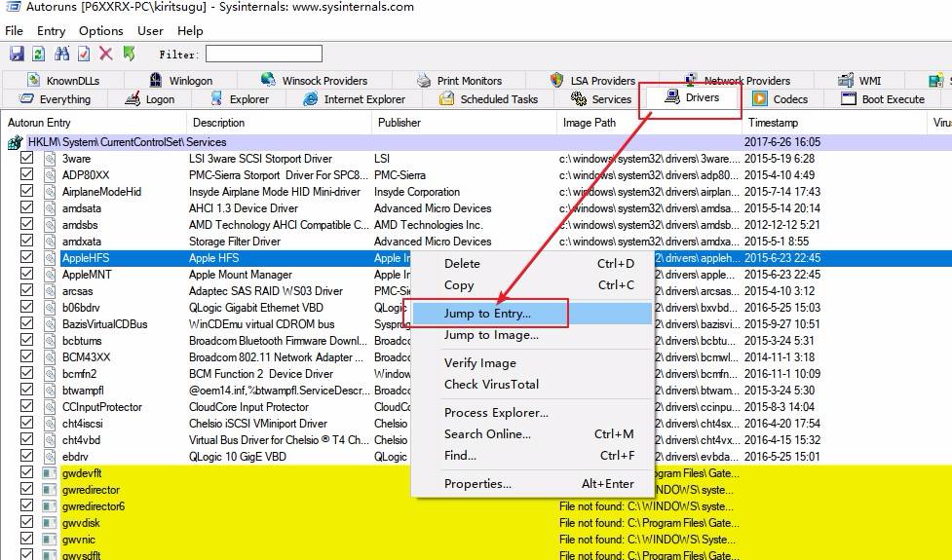Viewport: 952px width, 560px height.
Task: Sort by the Image Path column header
Action: point(649,123)
